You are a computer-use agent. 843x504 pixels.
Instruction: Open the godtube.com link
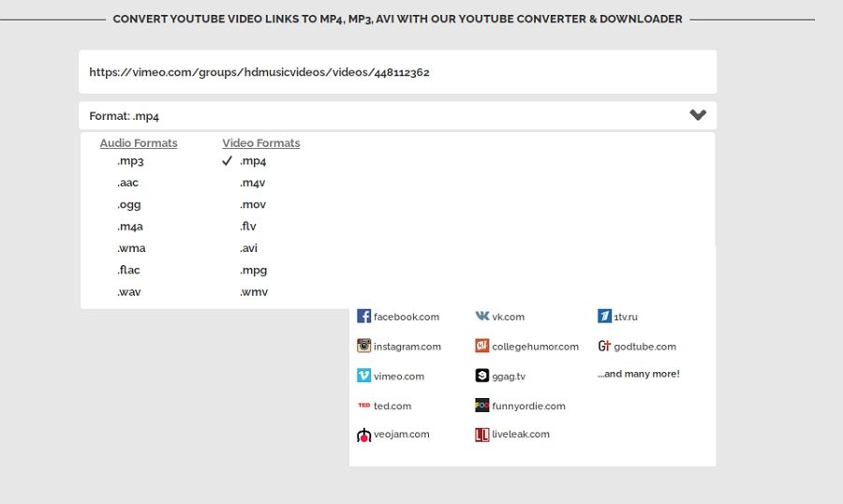[x=644, y=347]
